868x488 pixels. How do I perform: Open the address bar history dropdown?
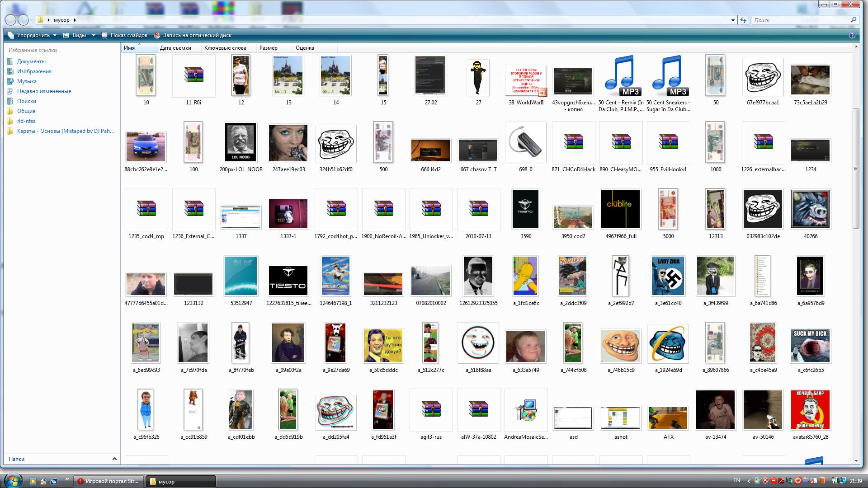coord(733,20)
